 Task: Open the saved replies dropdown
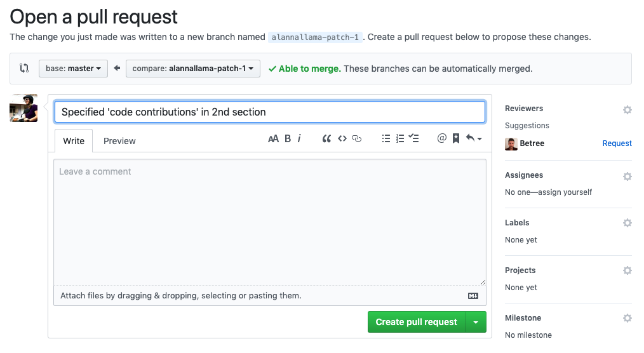pyautogui.click(x=474, y=139)
